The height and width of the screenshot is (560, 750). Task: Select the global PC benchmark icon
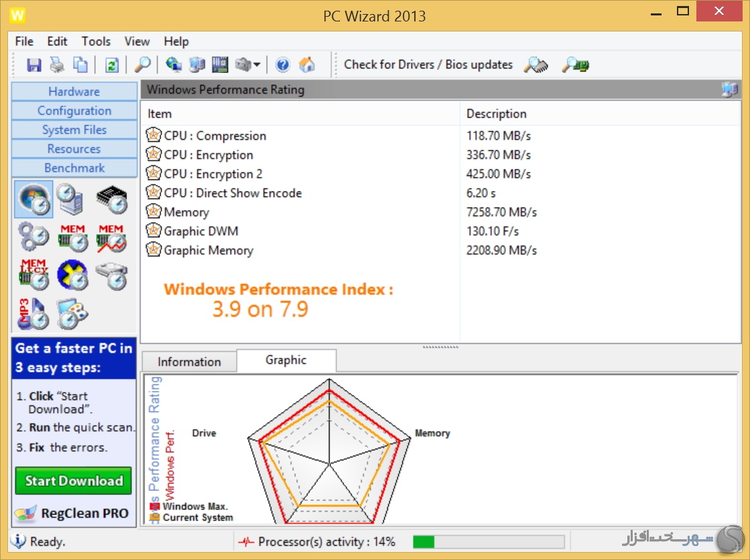click(70, 200)
